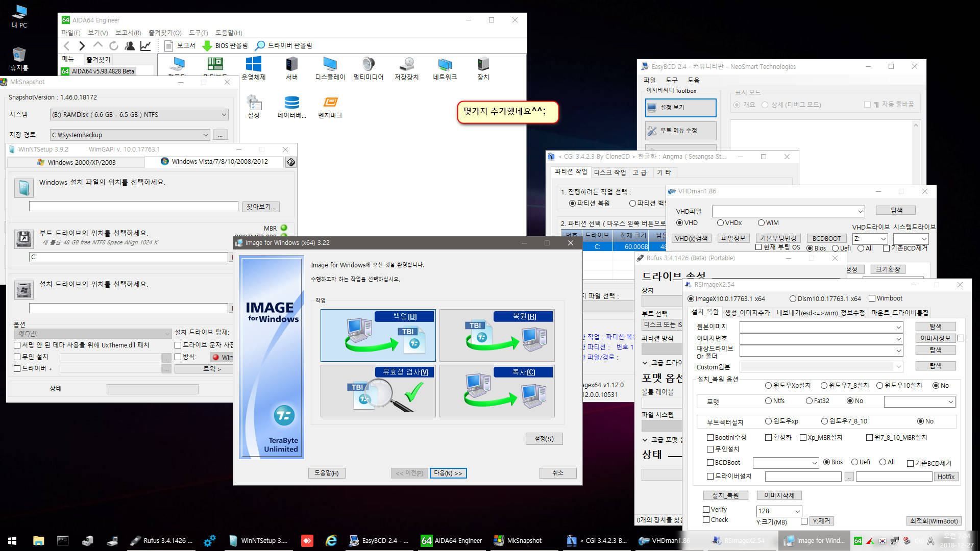980x551 pixels.
Task: Click 다음(N) >> in Image for Windows
Action: coord(448,473)
